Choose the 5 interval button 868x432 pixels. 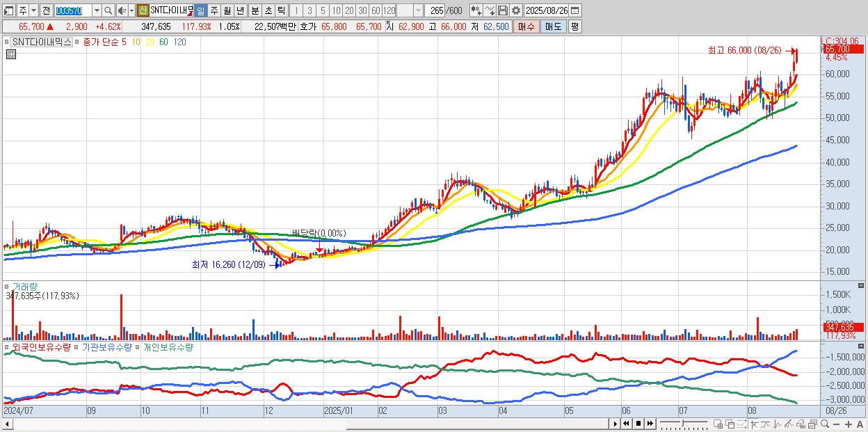(x=323, y=10)
